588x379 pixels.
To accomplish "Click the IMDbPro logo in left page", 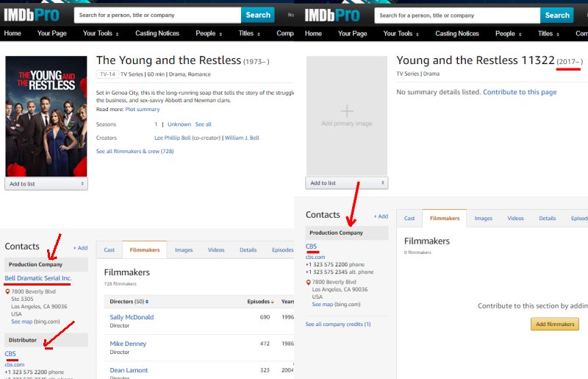I will pyautogui.click(x=32, y=15).
